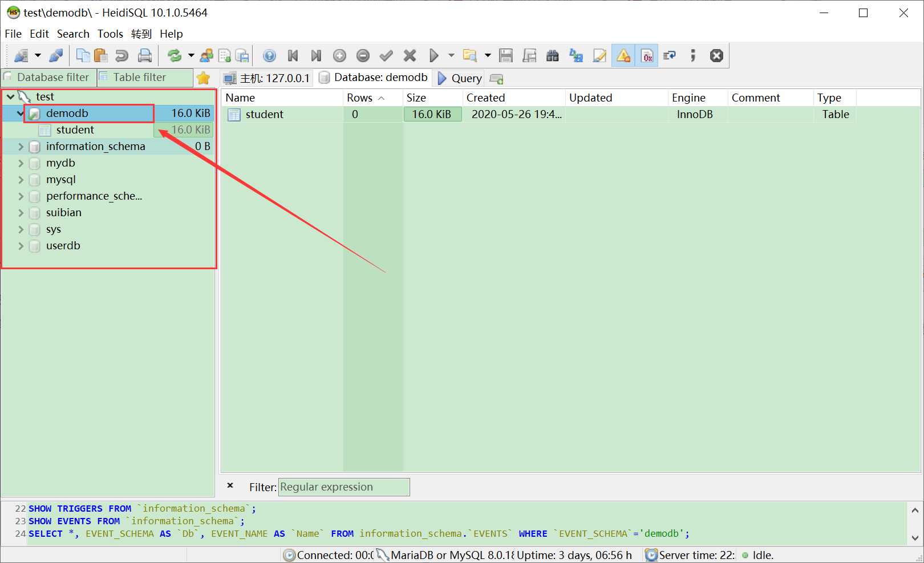Image resolution: width=924 pixels, height=563 pixels.
Task: Open the 转到 menu
Action: click(141, 34)
